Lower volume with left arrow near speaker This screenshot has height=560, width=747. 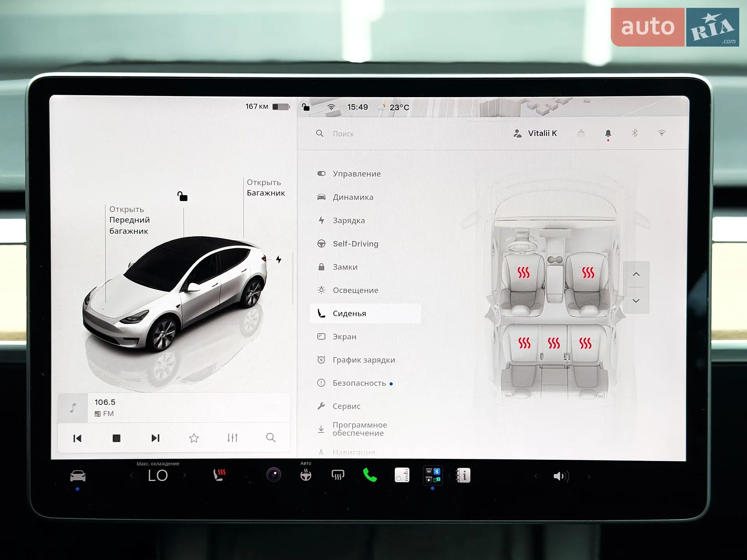tap(536, 476)
